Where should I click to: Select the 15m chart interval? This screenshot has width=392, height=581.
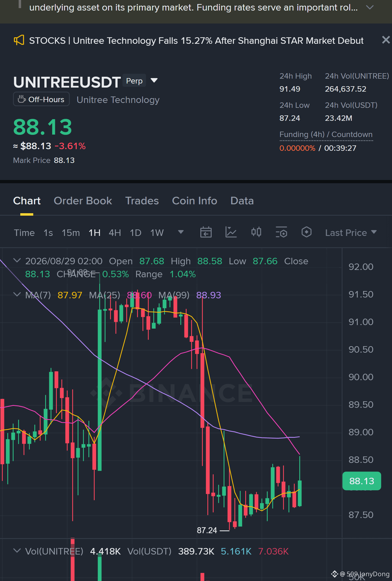pos(71,233)
